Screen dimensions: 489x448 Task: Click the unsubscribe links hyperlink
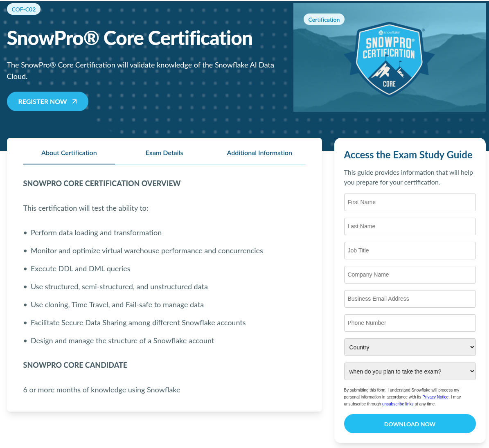pos(397,404)
